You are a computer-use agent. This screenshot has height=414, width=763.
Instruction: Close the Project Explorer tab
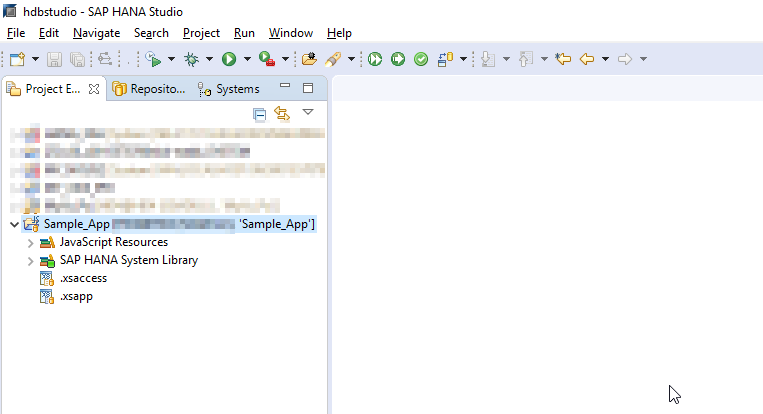click(x=94, y=89)
